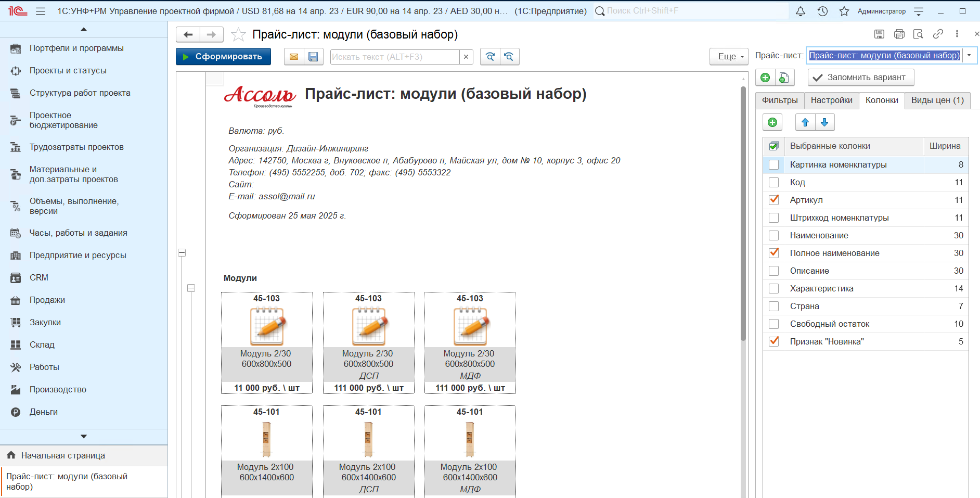
Task: Click the Запомнить вариант button
Action: 861,77
